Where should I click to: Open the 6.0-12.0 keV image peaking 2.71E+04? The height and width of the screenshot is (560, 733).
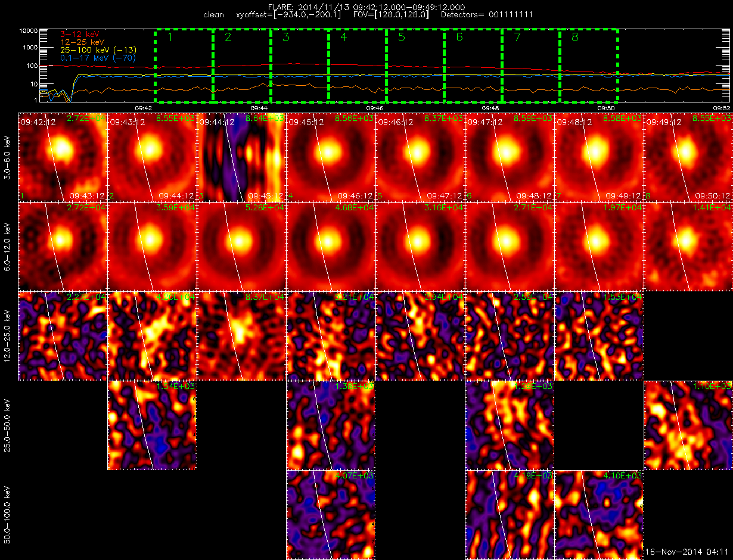510,246
